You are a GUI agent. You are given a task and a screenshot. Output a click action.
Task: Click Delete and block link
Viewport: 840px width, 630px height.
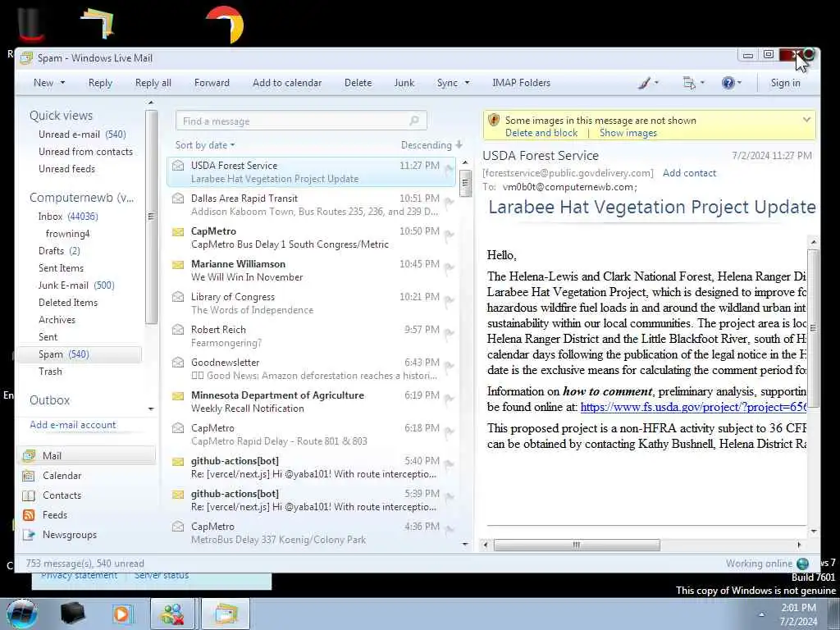coord(541,133)
